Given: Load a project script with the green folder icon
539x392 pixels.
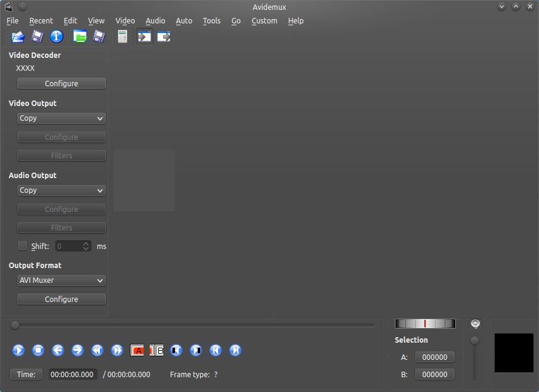Looking at the screenshot, I should click(x=80, y=36).
